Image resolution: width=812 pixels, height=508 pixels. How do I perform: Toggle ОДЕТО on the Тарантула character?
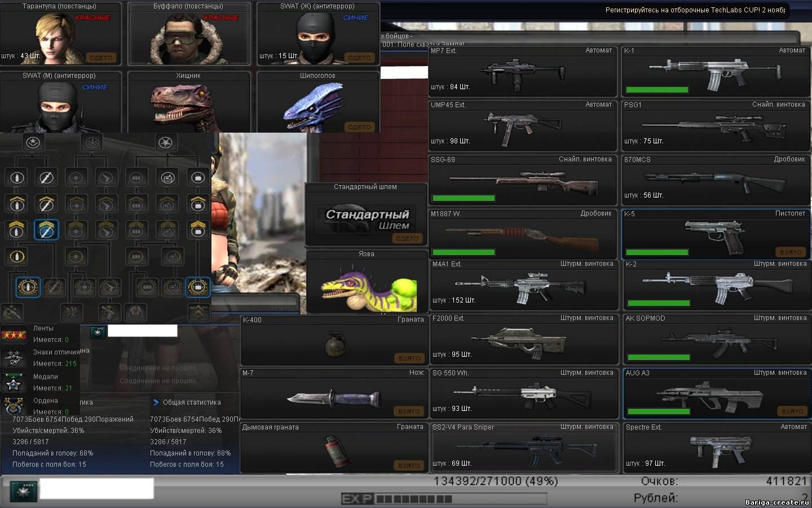[101, 58]
